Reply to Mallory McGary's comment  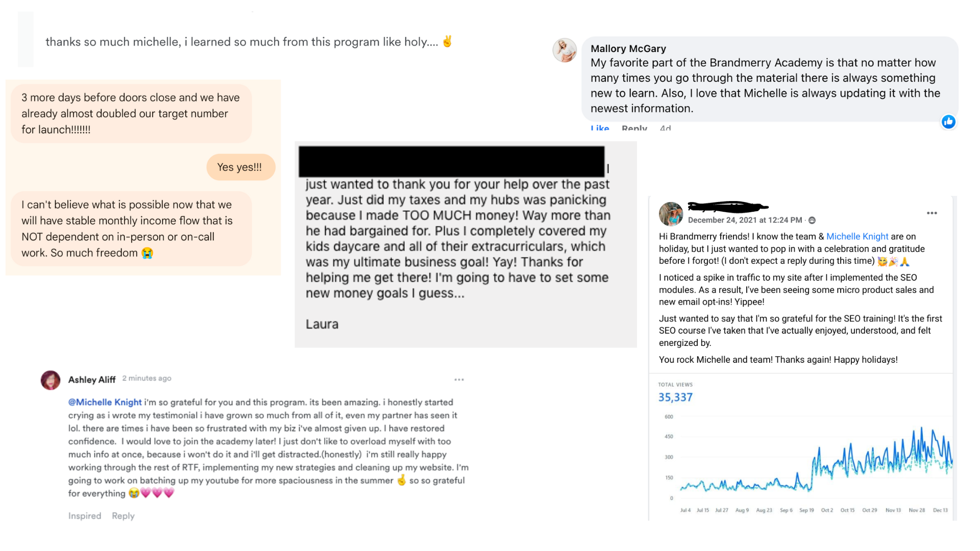[634, 128]
